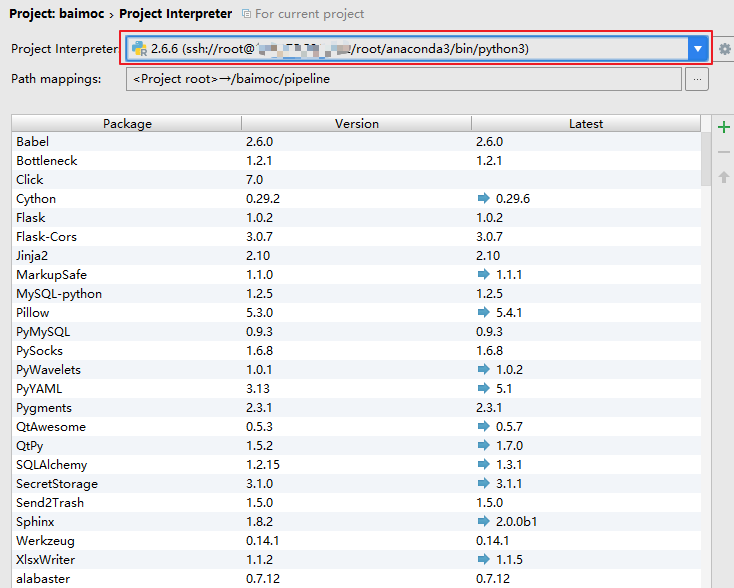The width and height of the screenshot is (734, 588).
Task: Click the Project Interpreter breadcrumb title
Action: [x=176, y=14]
